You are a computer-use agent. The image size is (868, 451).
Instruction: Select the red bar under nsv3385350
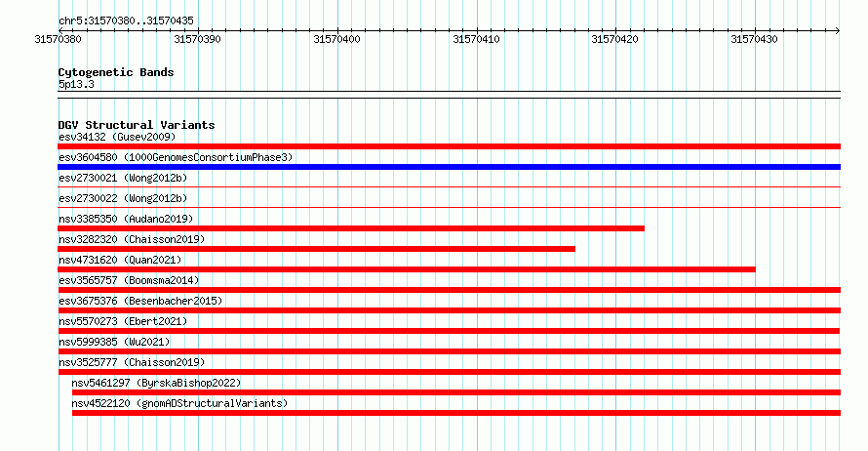[x=351, y=228]
